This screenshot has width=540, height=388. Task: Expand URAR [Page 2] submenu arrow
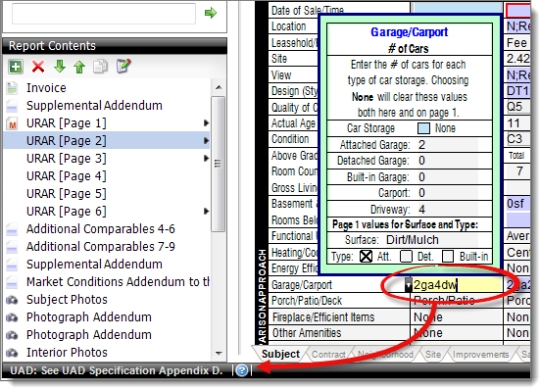click(206, 140)
